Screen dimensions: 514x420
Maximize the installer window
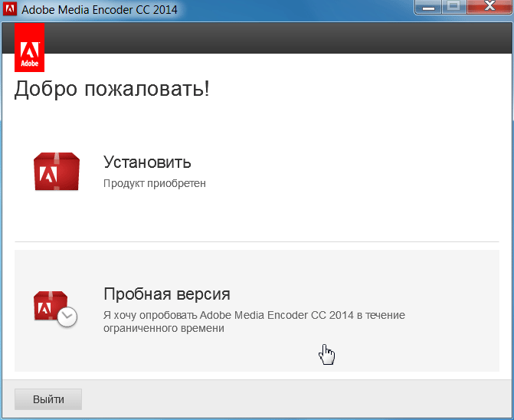pyautogui.click(x=453, y=7)
